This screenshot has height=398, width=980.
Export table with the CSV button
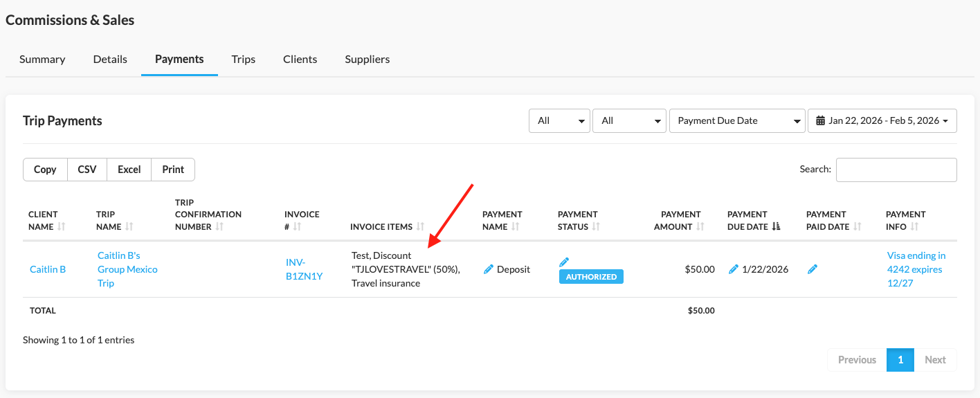pos(87,170)
